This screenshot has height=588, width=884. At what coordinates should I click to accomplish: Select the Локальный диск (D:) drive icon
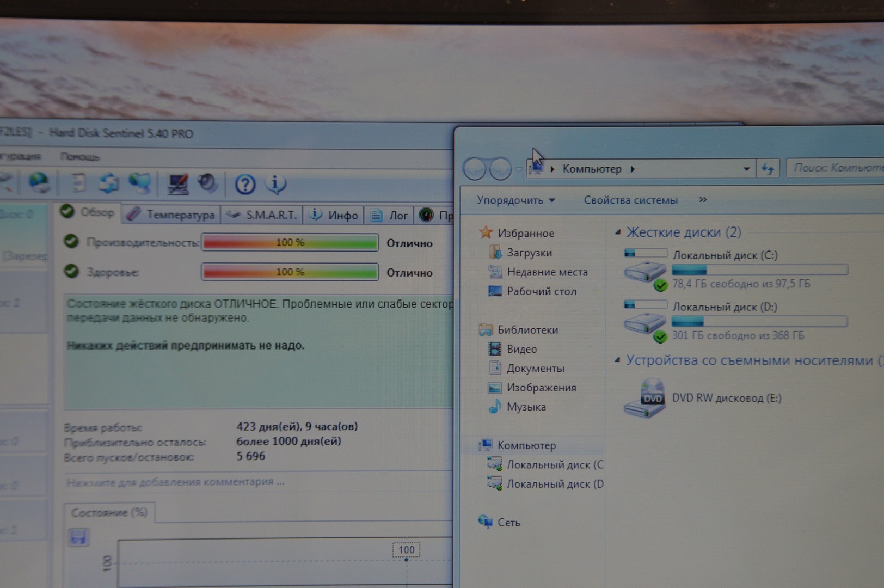[646, 321]
